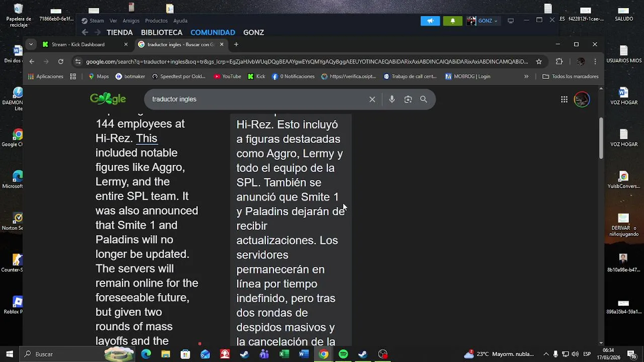Show more bookmarks with the chevron
This screenshot has width=644, height=362.
(x=526, y=76)
